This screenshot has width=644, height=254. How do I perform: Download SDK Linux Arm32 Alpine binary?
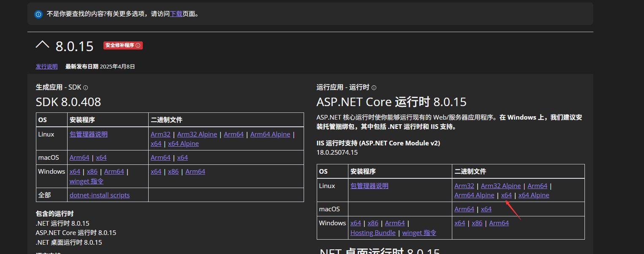(x=197, y=134)
